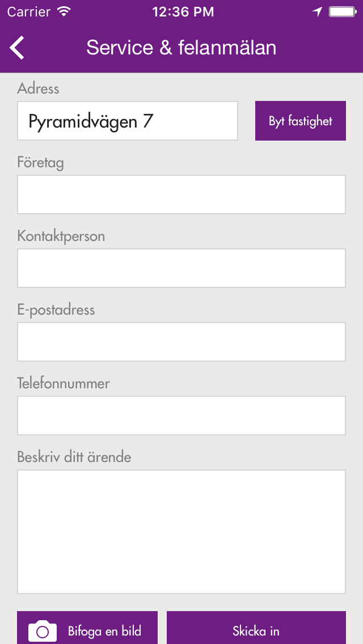363x644 pixels.
Task: Tap the Beskriv ditt ärende label
Action: pyautogui.click(x=74, y=457)
